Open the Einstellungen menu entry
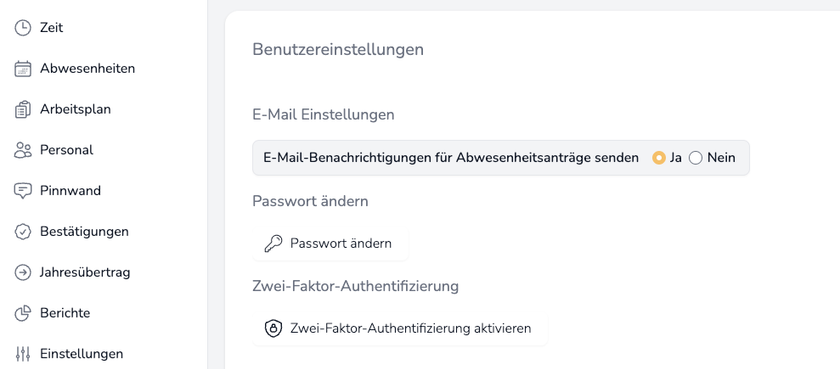This screenshot has height=369, width=840. pos(81,354)
